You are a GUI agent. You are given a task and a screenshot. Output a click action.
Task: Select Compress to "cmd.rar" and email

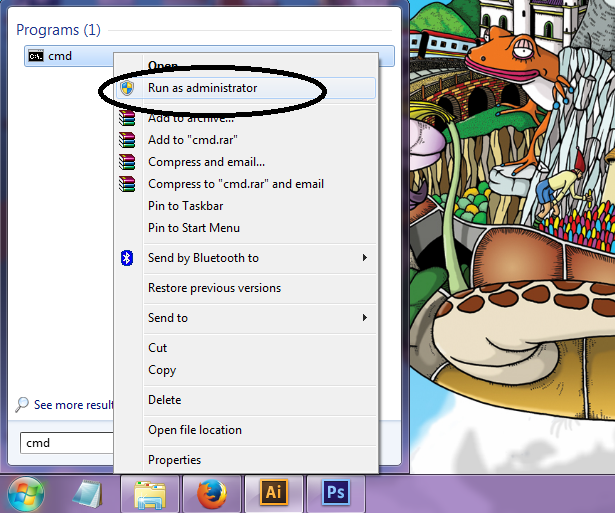click(x=246, y=184)
